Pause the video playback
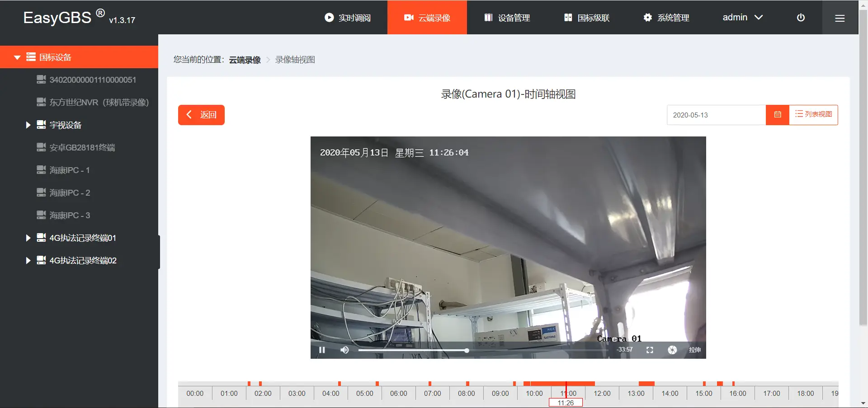Image resolution: width=868 pixels, height=408 pixels. click(x=322, y=350)
